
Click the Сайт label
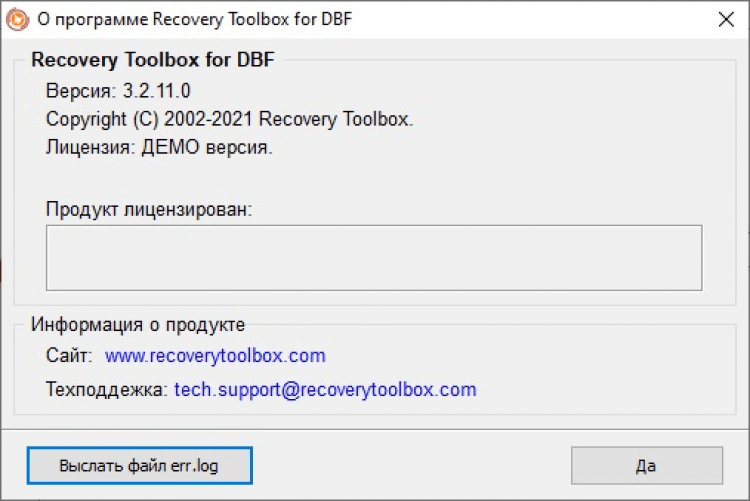(x=69, y=356)
